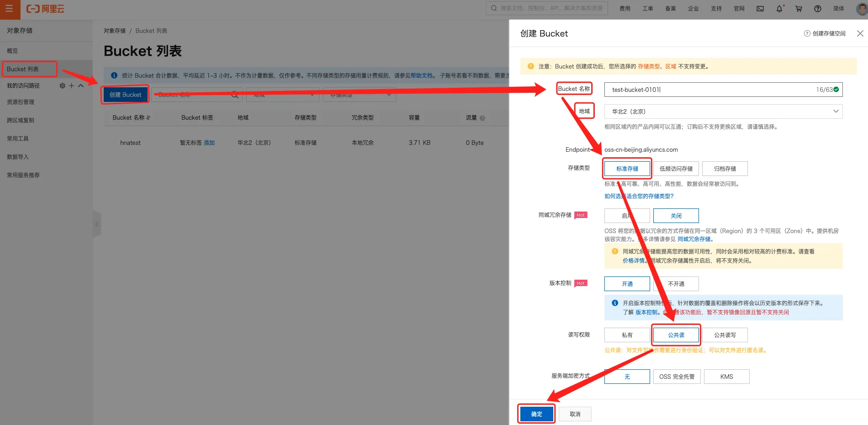Click the user avatar in top-right corner
Screen dimensions: 868x425
(x=862, y=9)
